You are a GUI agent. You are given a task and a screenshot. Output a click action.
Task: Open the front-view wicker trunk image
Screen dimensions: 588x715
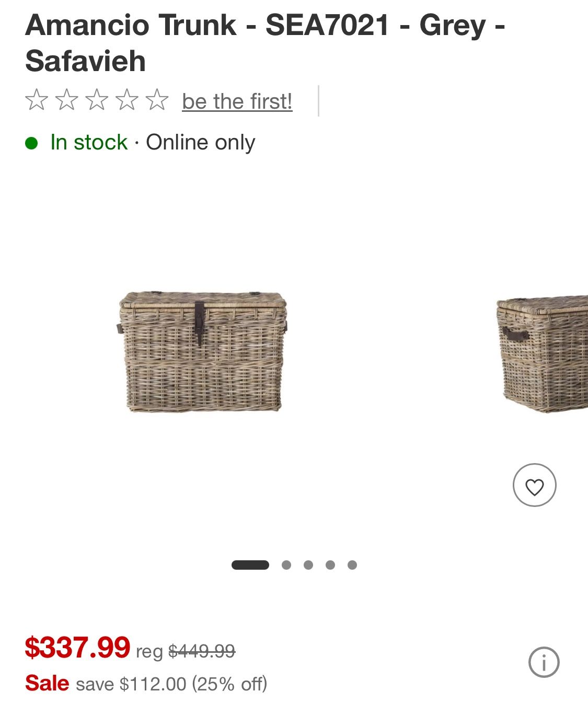202,352
